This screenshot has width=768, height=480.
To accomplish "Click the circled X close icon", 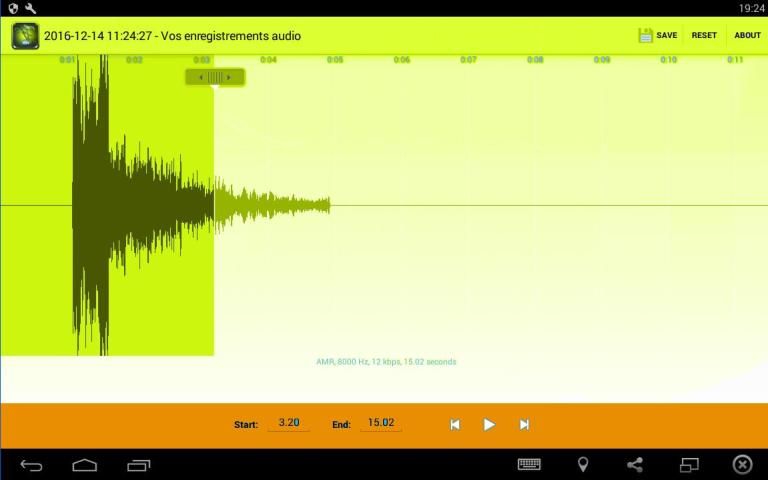I will [x=742, y=464].
